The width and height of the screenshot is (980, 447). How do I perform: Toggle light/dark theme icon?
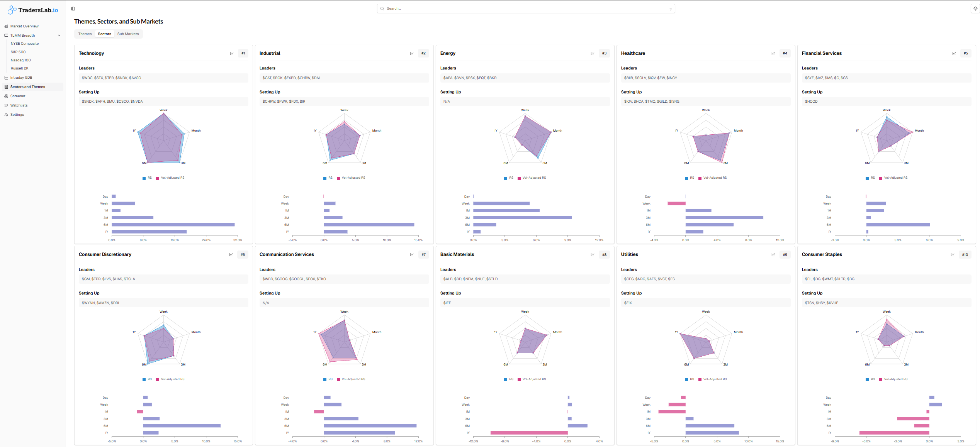tap(975, 8)
